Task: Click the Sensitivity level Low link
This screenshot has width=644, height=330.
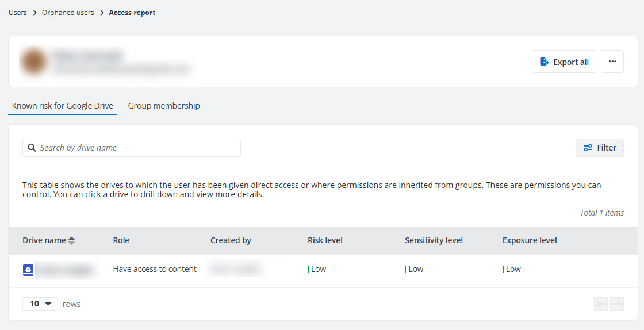Action: point(416,269)
